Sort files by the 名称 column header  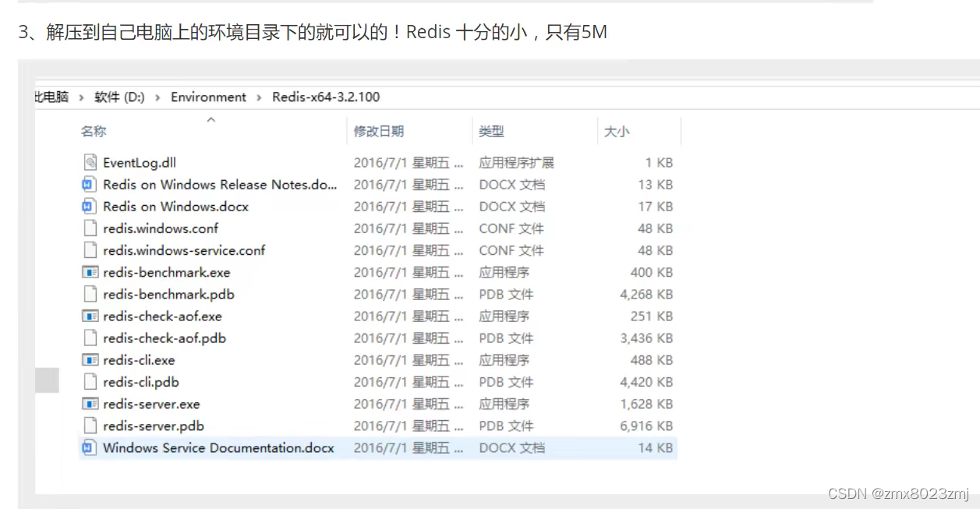(94, 132)
